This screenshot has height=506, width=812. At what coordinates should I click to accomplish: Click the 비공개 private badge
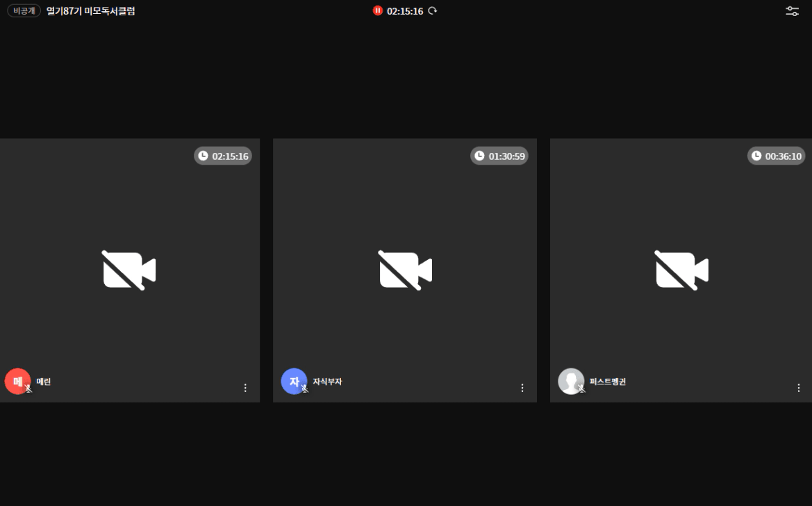(x=24, y=11)
